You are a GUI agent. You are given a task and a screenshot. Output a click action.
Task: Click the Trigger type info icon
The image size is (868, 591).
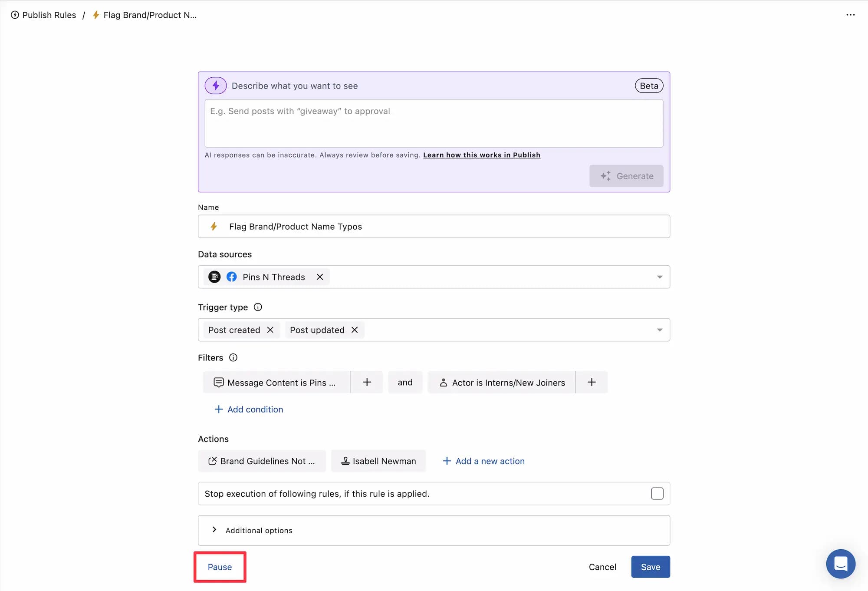click(x=258, y=307)
